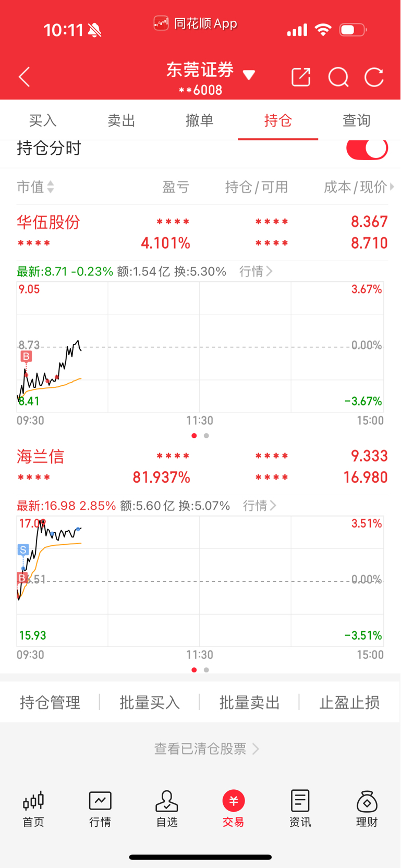Tap the search magnifier icon
Viewport: 401px width, 868px height.
pyautogui.click(x=338, y=77)
